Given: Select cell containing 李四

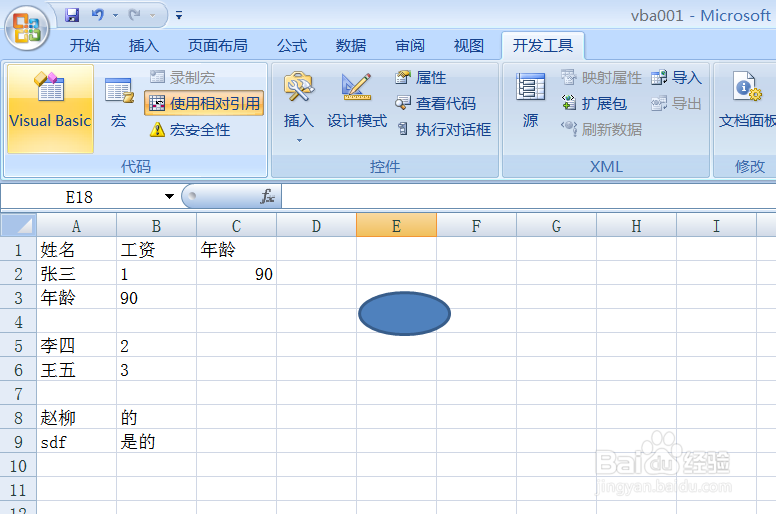Looking at the screenshot, I should (77, 346).
